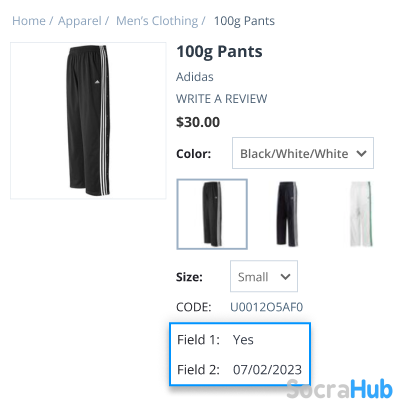
Task: Click the Color dropdown chevron arrow
Action: [x=361, y=154]
